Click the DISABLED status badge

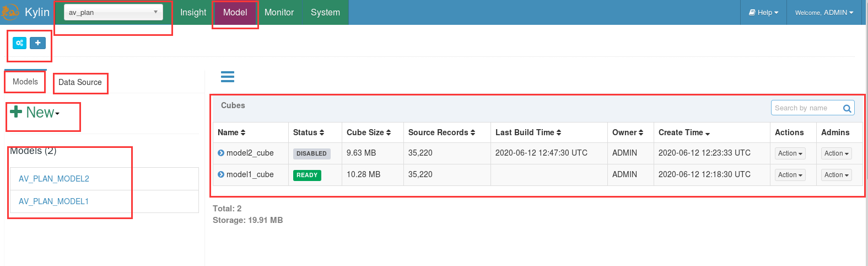click(311, 153)
